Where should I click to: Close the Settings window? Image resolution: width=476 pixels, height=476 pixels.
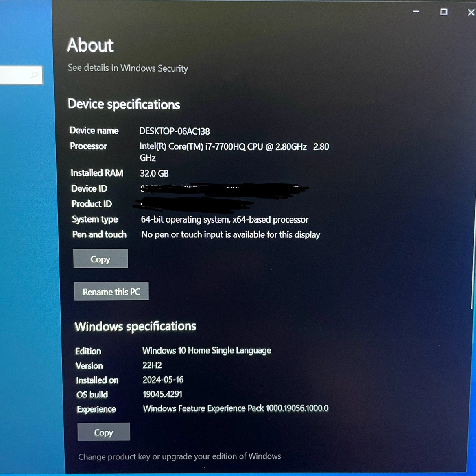[471, 12]
